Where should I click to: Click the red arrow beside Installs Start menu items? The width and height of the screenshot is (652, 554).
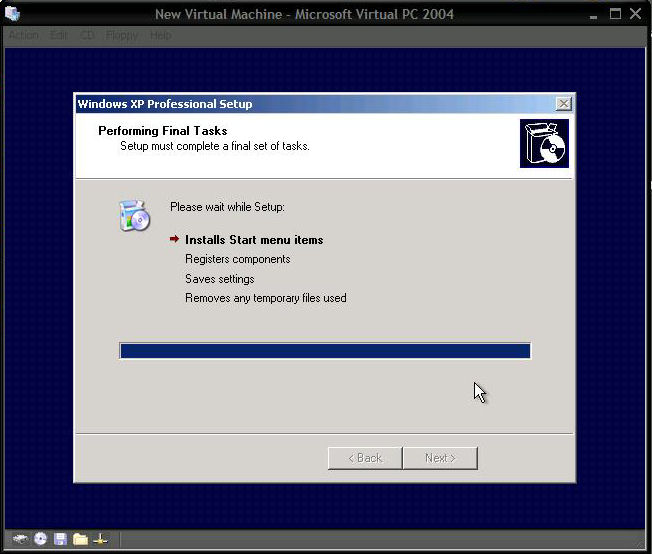click(175, 239)
